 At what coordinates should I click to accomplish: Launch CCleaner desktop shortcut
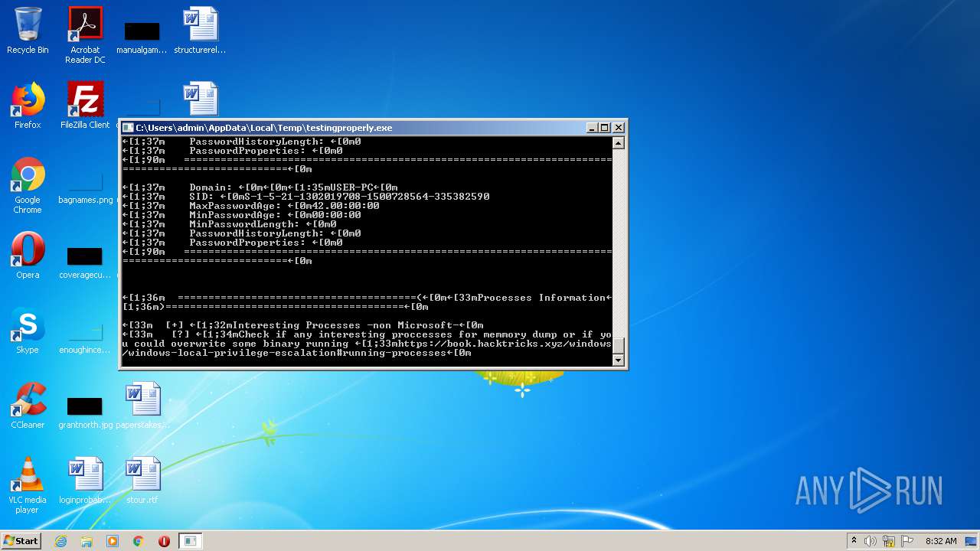pos(28,406)
